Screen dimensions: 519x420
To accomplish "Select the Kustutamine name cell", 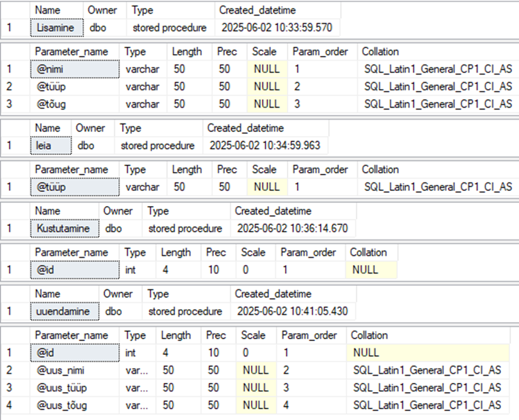I will click(x=64, y=229).
